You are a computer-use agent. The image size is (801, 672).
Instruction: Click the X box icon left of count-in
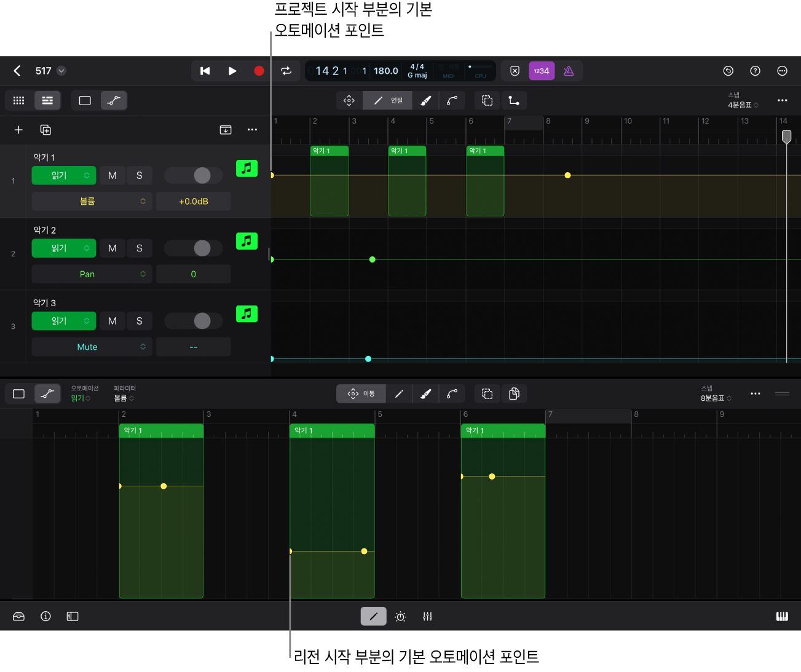tap(515, 71)
